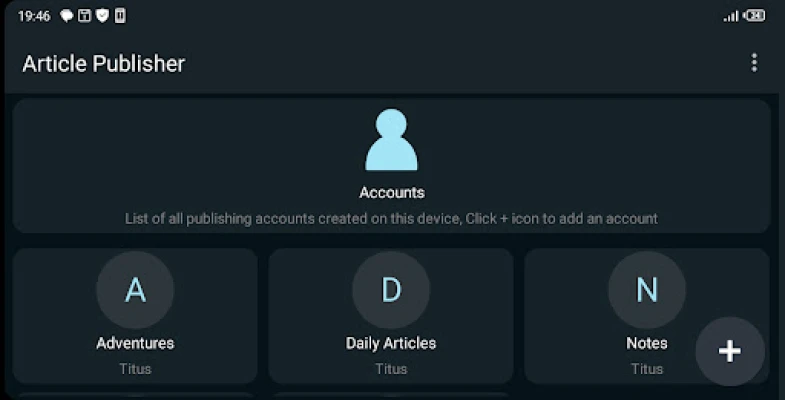Click the Accounts person silhouette icon
Viewport: 785px width, 400px height.
(391, 140)
